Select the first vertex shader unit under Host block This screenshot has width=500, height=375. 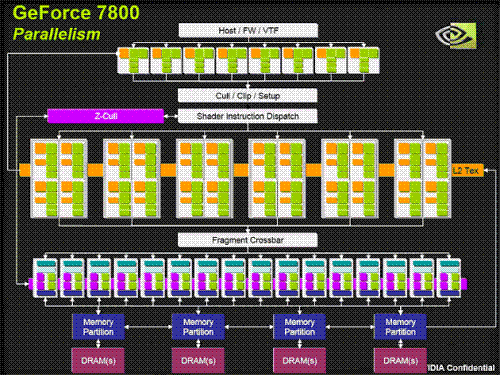point(133,61)
